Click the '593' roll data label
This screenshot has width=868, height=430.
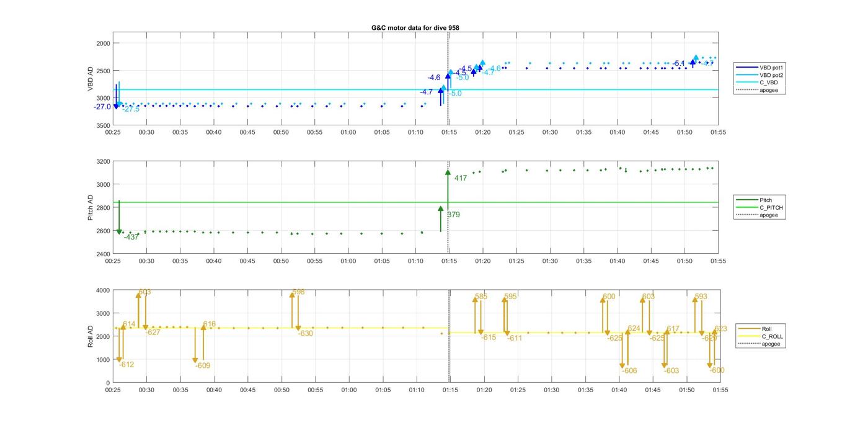(701, 297)
